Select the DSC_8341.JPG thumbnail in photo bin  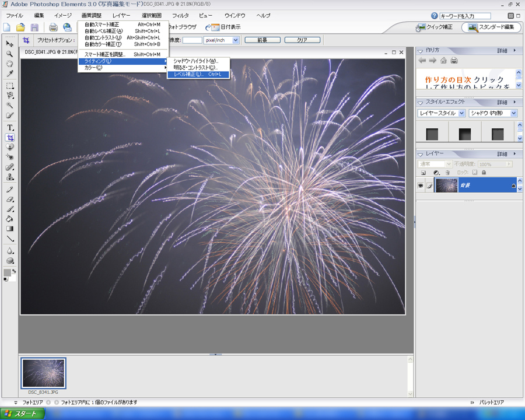pyautogui.click(x=44, y=373)
